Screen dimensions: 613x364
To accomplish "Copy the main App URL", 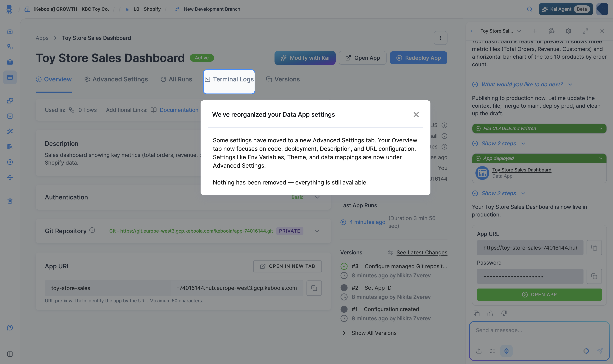I will [314, 288].
